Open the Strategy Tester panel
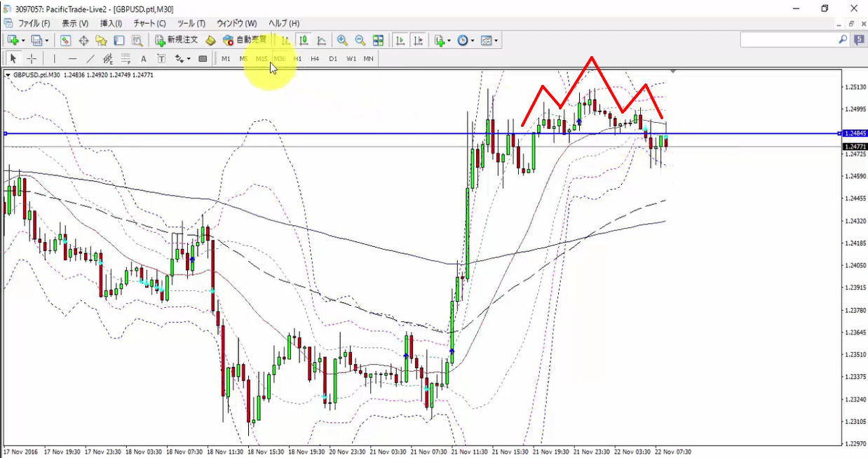868x458 pixels. point(137,41)
